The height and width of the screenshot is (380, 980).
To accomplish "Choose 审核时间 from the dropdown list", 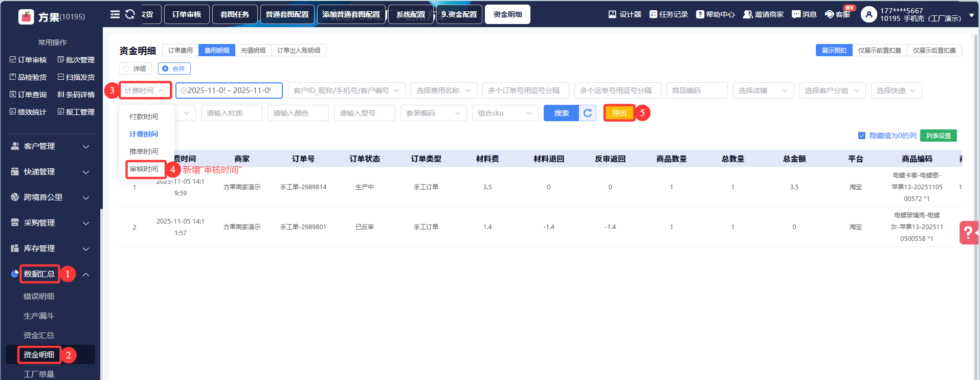I will (x=144, y=169).
